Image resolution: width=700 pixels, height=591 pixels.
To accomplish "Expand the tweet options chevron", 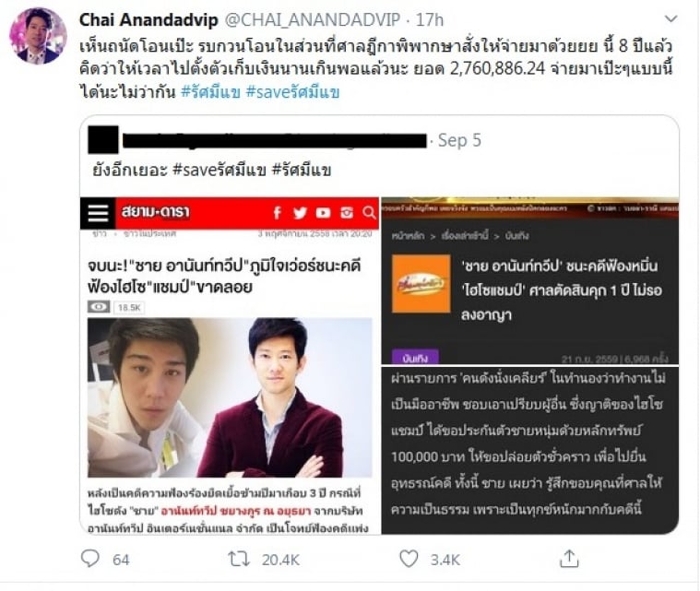I will point(671,18).
